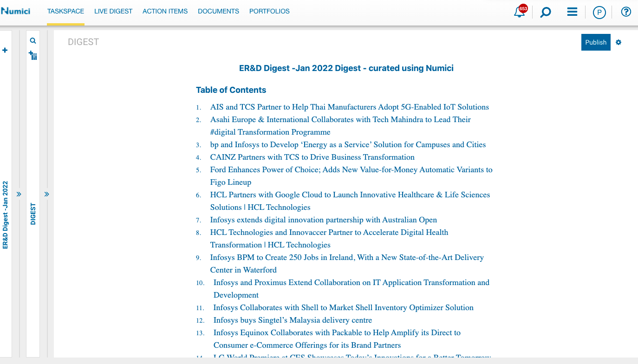638x364 pixels.
Task: Open the help question mark icon
Action: click(x=626, y=12)
